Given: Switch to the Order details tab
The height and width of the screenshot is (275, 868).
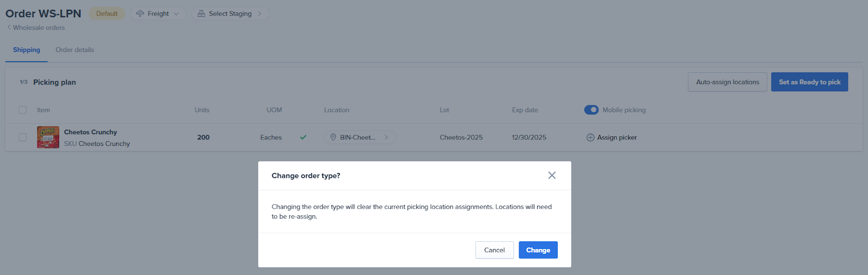Looking at the screenshot, I should coord(75,50).
